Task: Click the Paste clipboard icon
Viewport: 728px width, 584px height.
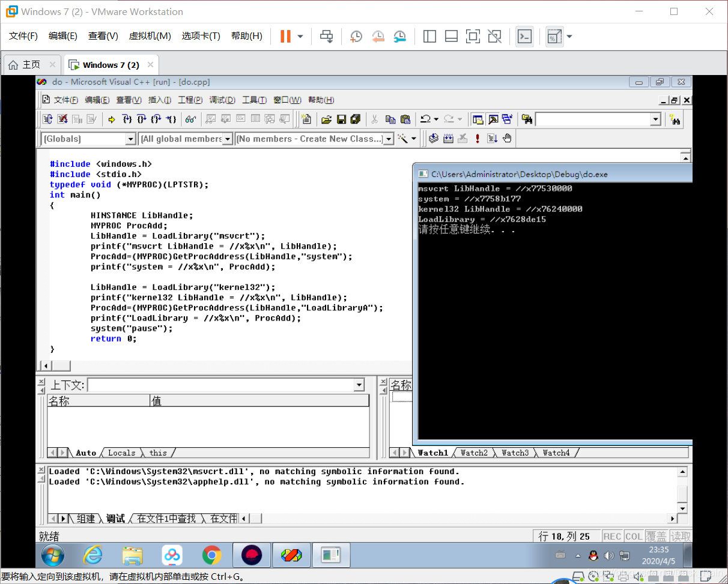Action: point(405,119)
